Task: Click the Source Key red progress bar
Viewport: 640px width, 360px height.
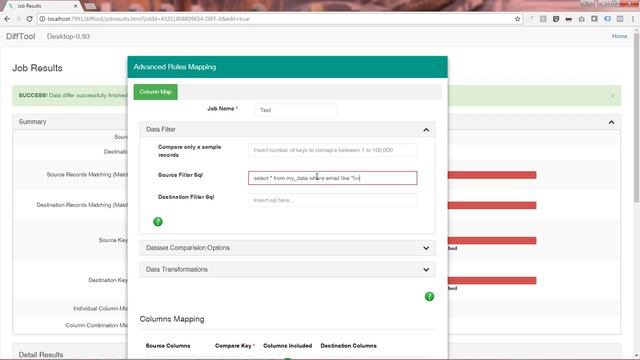Action: click(x=492, y=240)
